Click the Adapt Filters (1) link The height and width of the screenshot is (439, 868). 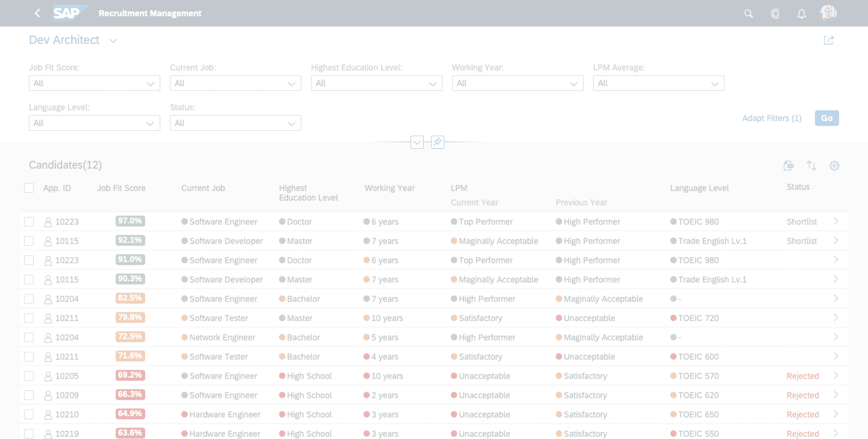tap(772, 118)
